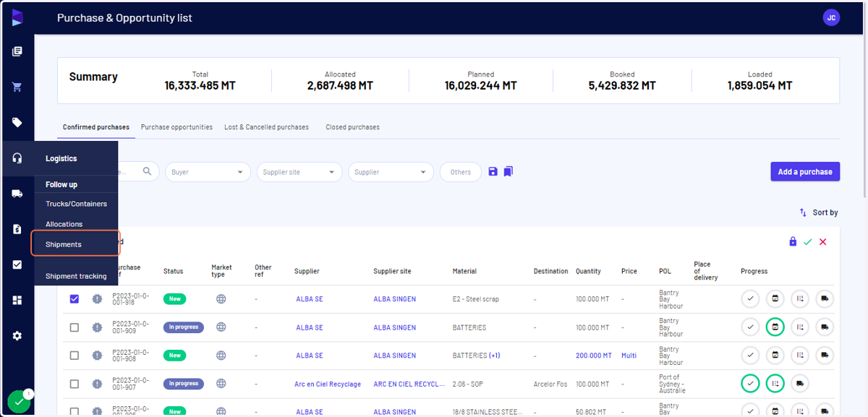Open the Sort by menu
Screen dimensions: 868x417
tap(819, 212)
